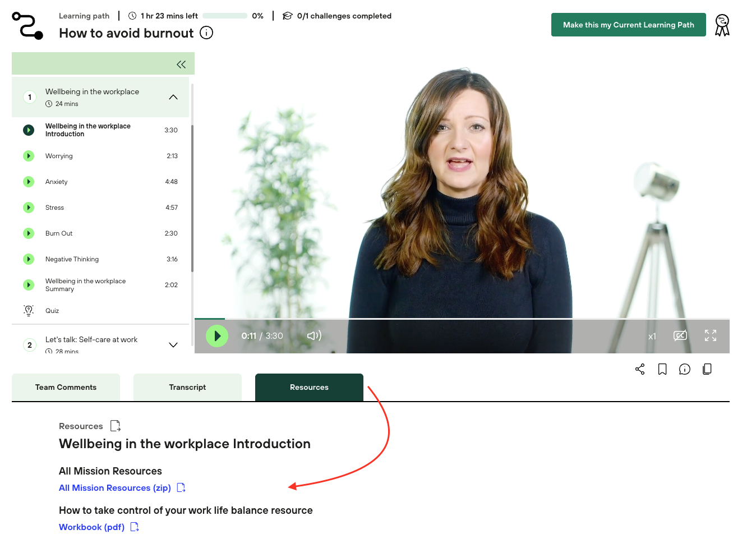Enter fullscreen video mode
This screenshot has height=548, width=756.
[711, 335]
